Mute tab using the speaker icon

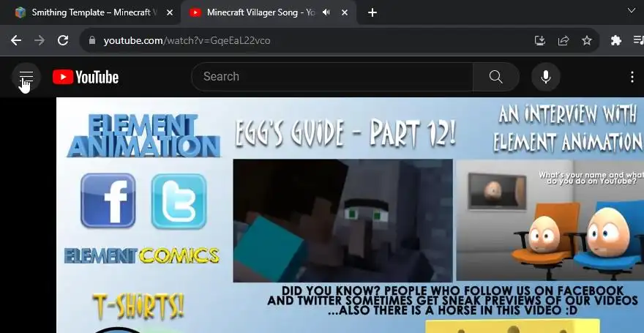point(326,12)
